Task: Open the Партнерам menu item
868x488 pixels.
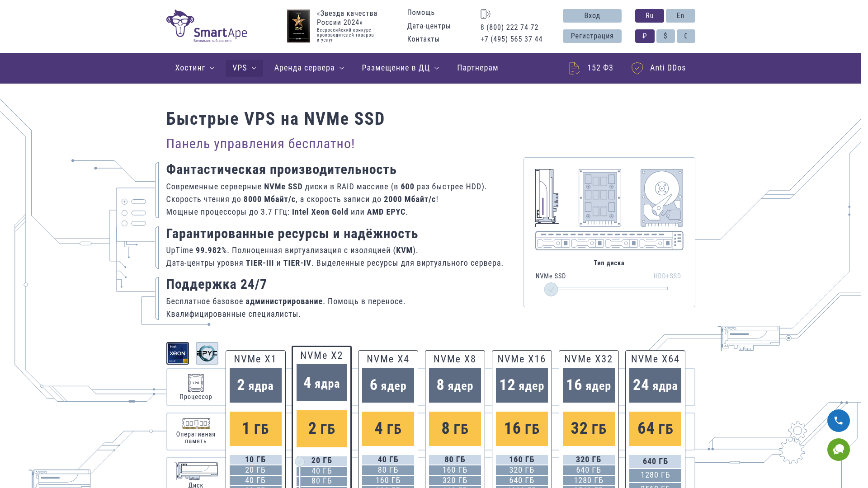Action: [477, 68]
